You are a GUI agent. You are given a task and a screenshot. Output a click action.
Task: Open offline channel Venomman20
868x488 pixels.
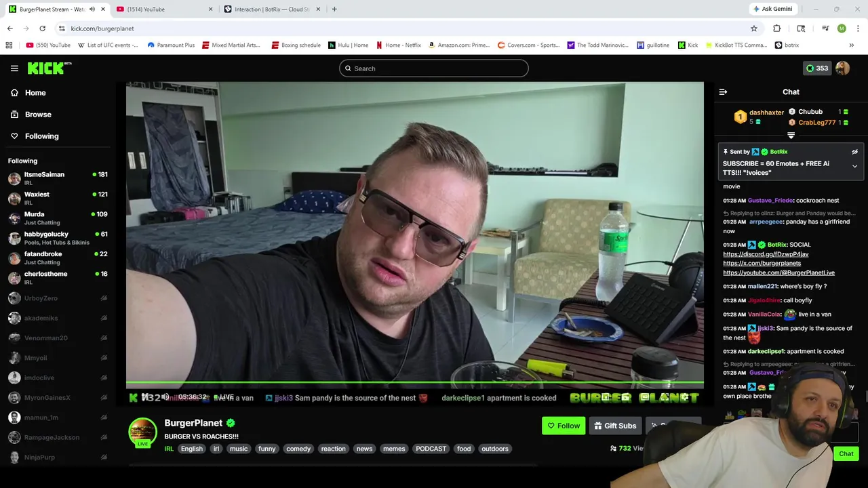coord(58,338)
